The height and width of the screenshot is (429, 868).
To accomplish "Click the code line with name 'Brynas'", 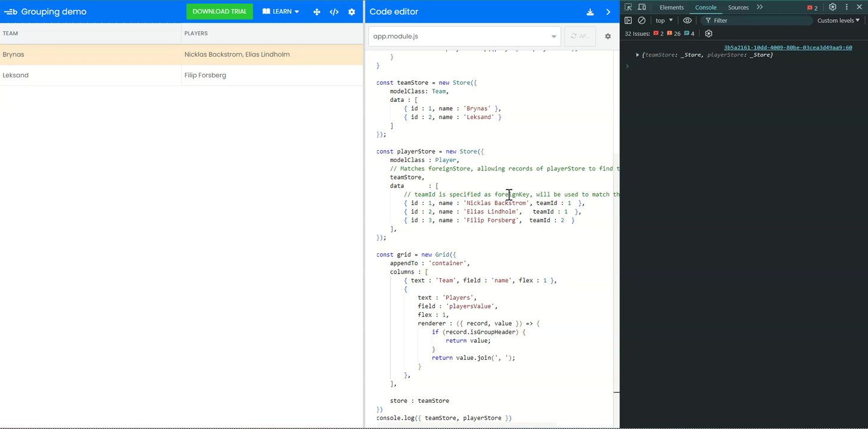I will tap(452, 108).
